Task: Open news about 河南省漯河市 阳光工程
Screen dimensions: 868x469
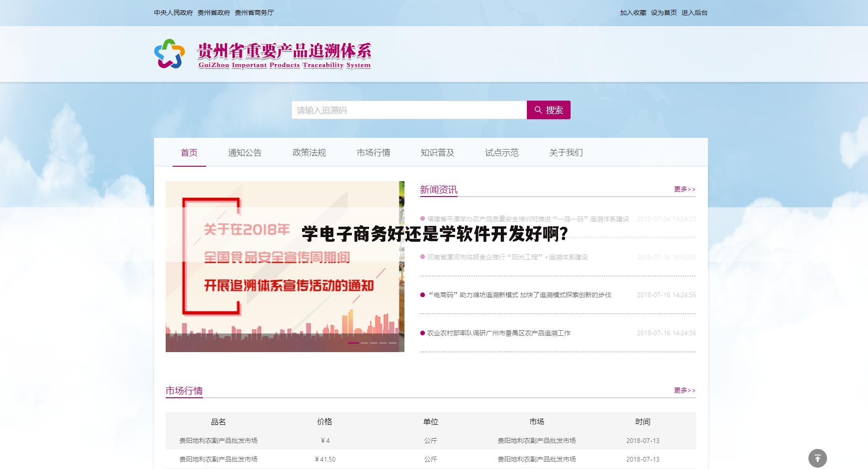Action: [507, 257]
